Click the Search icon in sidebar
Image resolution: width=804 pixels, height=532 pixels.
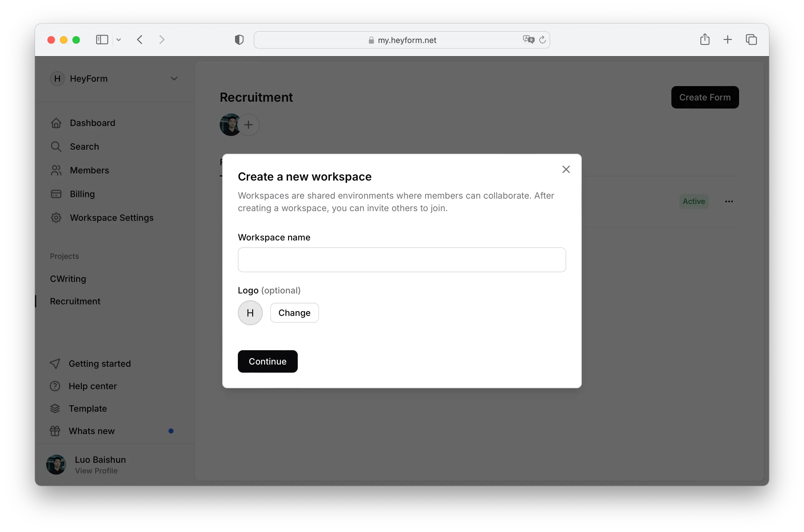(56, 146)
